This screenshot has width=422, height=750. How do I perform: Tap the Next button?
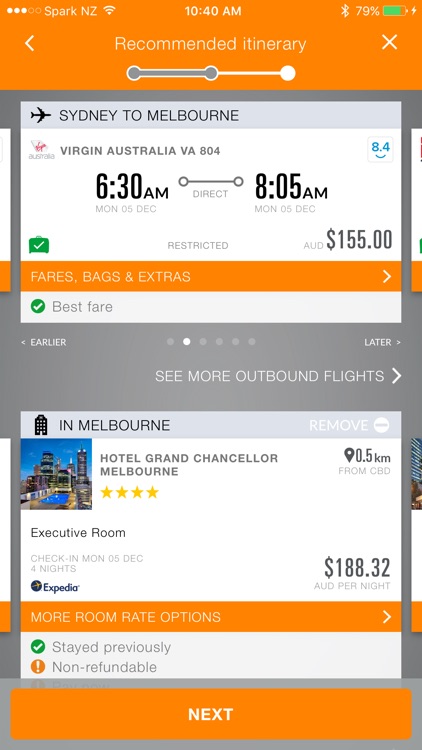pyautogui.click(x=211, y=714)
